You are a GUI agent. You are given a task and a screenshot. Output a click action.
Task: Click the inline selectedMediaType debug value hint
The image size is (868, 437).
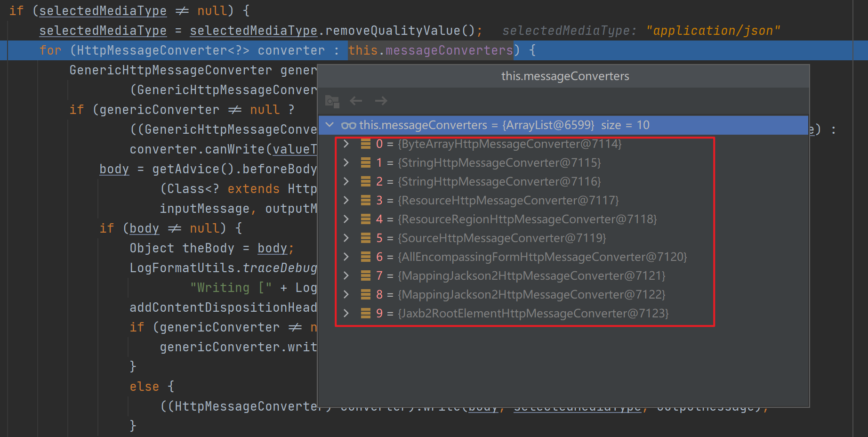(641, 31)
